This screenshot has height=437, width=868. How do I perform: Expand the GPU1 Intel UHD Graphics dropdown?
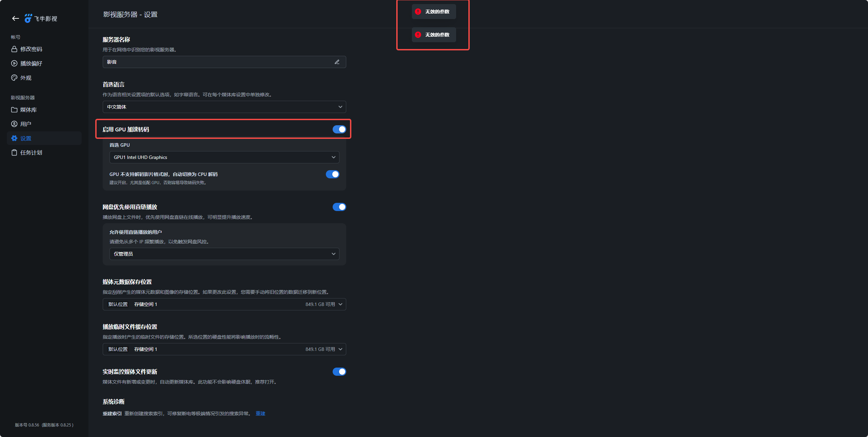(x=224, y=157)
